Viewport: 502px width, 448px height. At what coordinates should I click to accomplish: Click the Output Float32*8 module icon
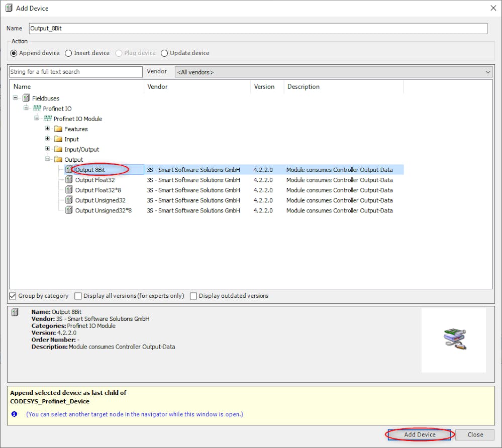(x=69, y=190)
